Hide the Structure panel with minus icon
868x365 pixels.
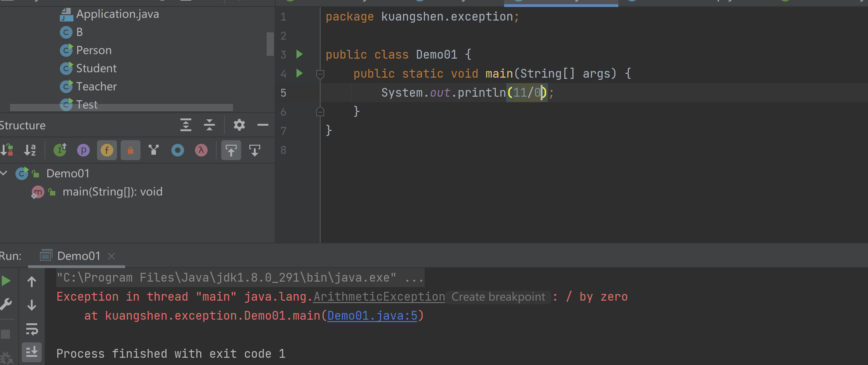(x=263, y=125)
